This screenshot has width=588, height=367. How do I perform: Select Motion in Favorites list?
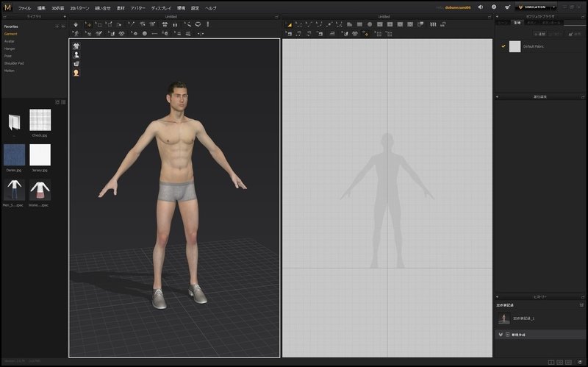[x=10, y=71]
